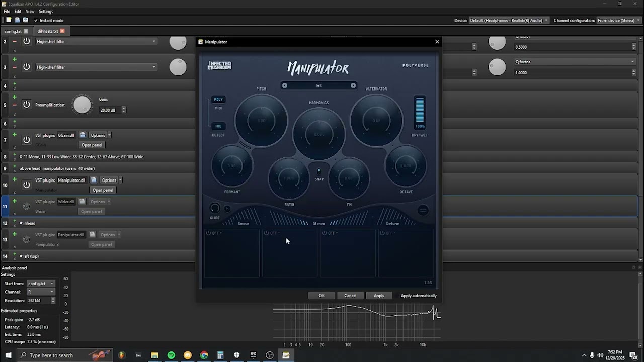Toggle the Snap switch in Manipulator
This screenshot has width=644, height=362.
(318, 171)
